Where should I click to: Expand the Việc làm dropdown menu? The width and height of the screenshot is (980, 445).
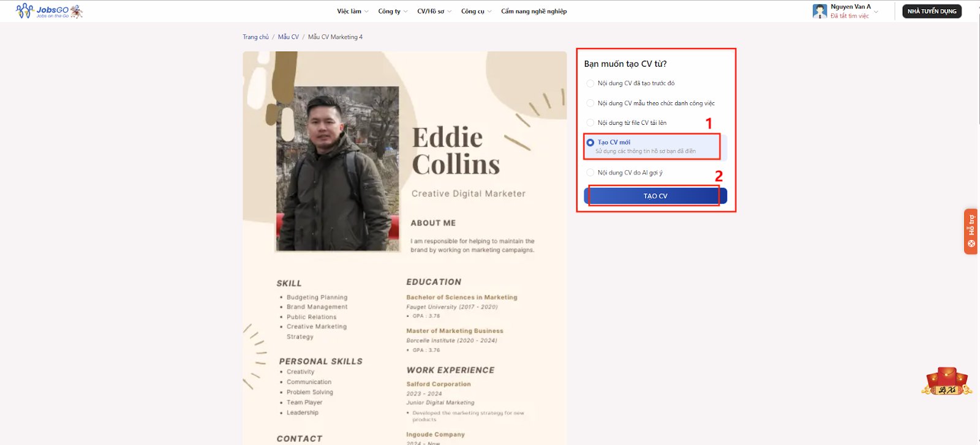352,11
